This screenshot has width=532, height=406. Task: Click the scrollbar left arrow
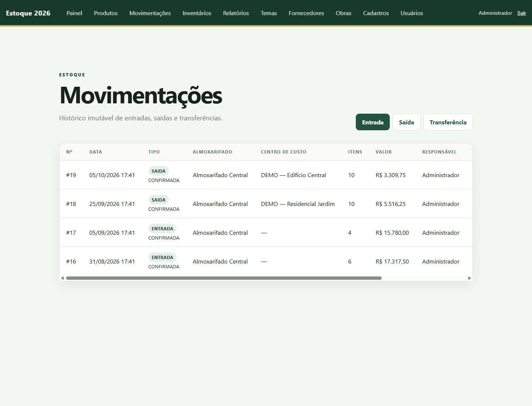pyautogui.click(x=62, y=278)
